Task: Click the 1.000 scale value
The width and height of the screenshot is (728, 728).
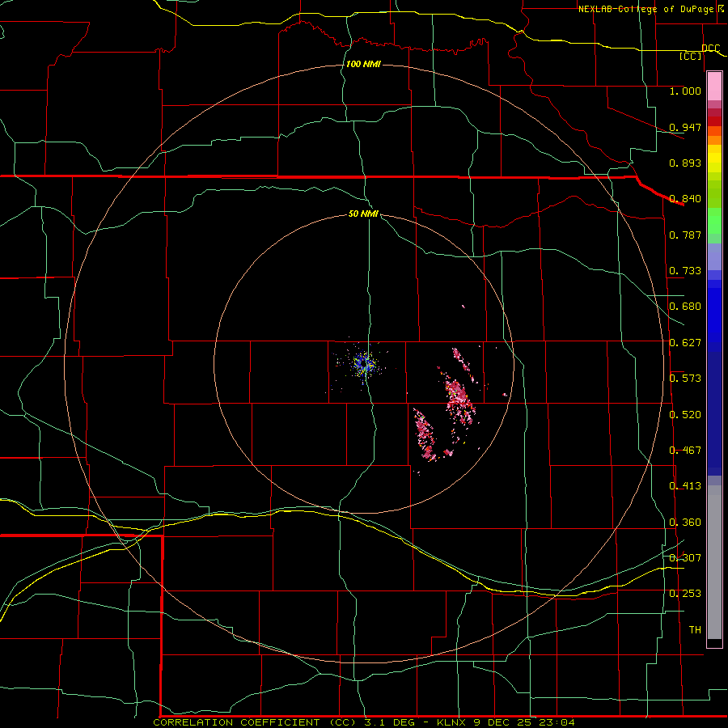Action: (x=685, y=91)
